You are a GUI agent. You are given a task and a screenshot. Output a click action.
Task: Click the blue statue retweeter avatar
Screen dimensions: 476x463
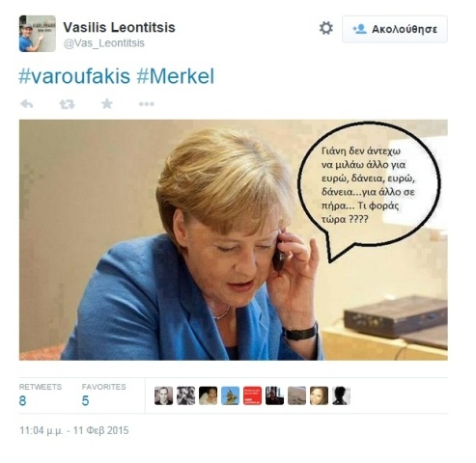tap(230, 395)
